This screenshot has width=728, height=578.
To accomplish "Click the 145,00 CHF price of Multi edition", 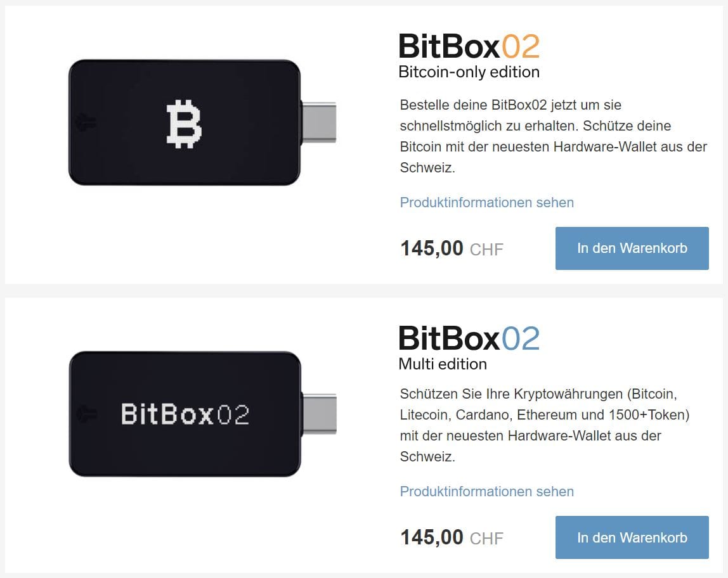I will 452,537.
